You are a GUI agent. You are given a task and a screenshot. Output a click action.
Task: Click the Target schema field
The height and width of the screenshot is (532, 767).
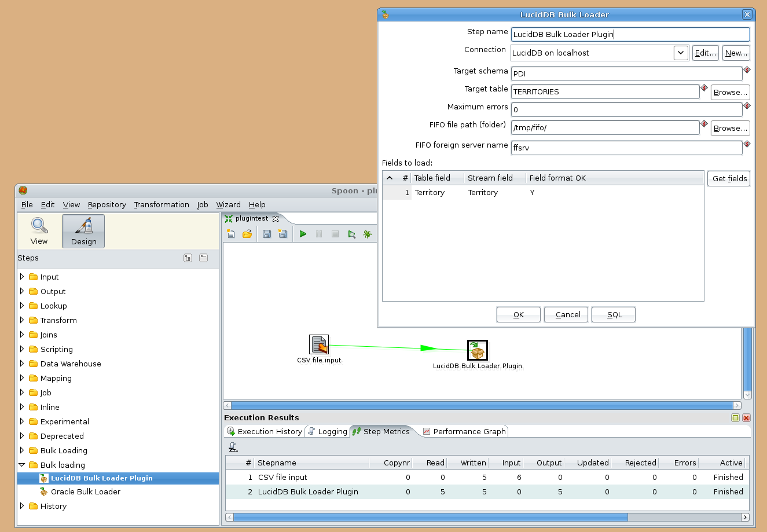(x=627, y=74)
